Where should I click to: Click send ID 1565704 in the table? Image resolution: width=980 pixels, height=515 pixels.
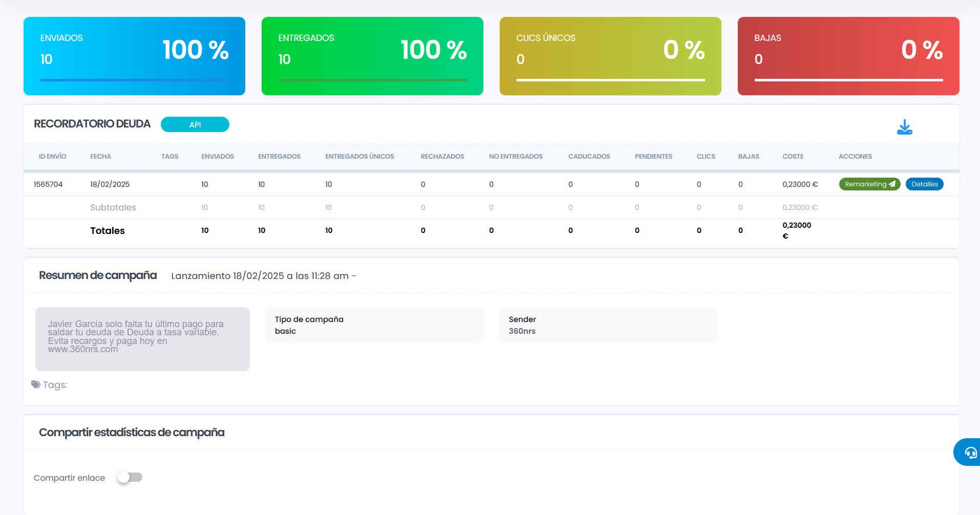pyautogui.click(x=48, y=184)
